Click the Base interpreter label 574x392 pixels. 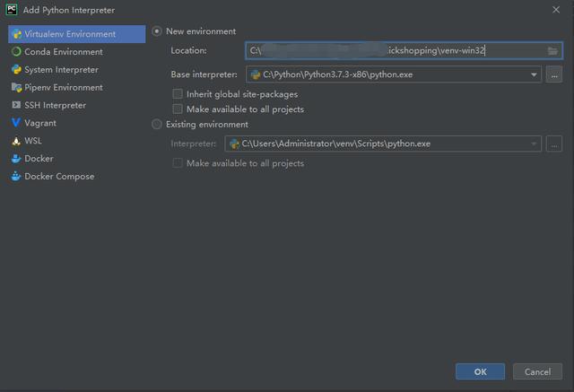(x=204, y=74)
